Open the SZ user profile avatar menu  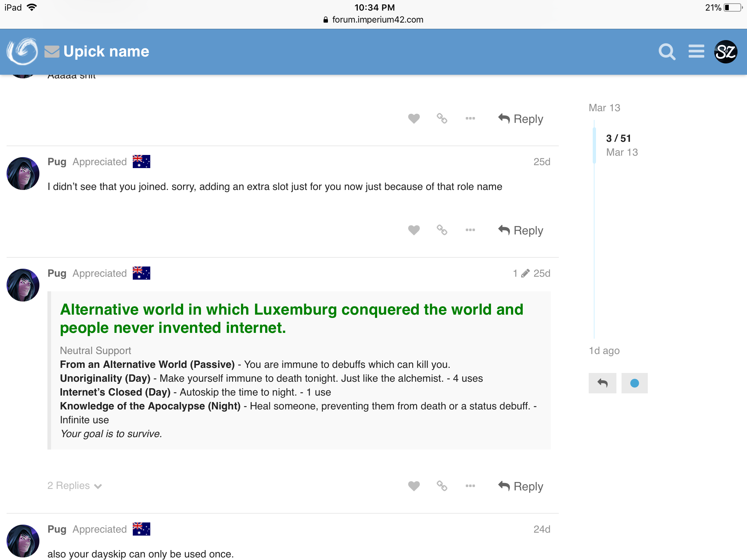[x=725, y=52]
